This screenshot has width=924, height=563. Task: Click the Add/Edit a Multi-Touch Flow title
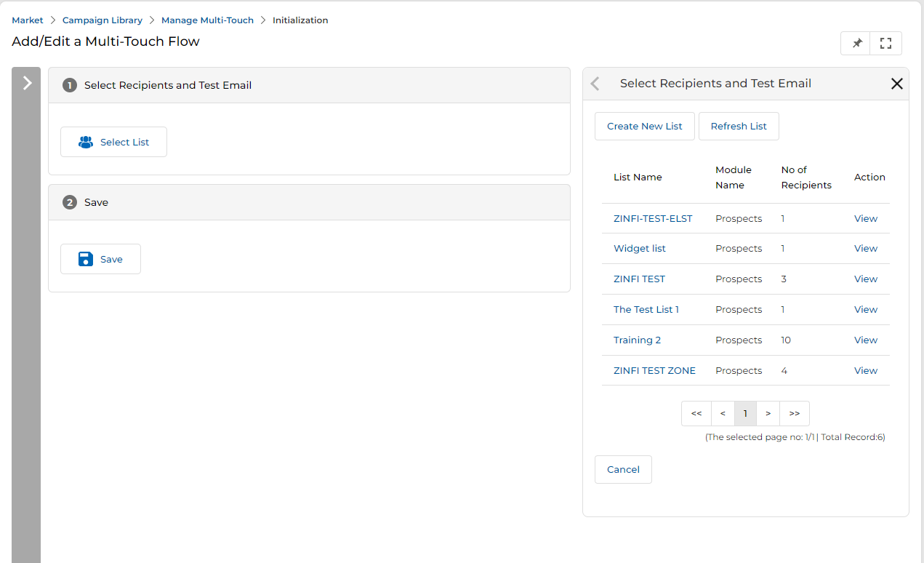105,41
